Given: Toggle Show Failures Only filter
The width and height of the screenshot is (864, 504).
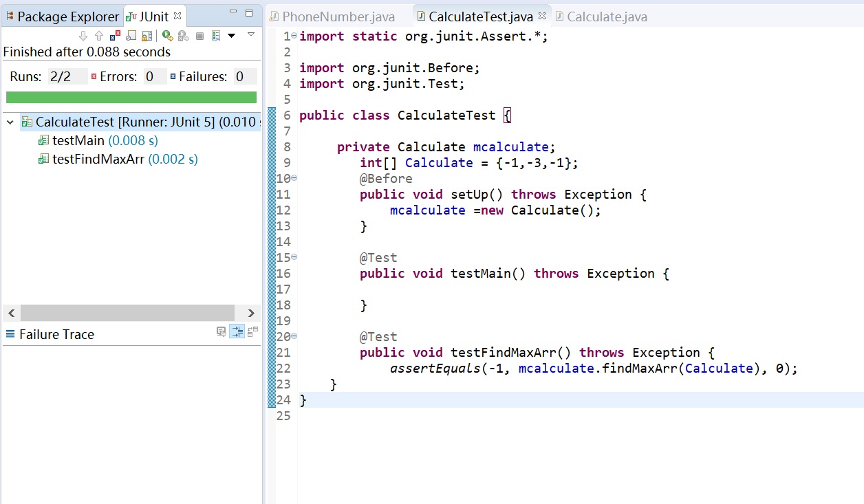Looking at the screenshot, I should (x=115, y=36).
